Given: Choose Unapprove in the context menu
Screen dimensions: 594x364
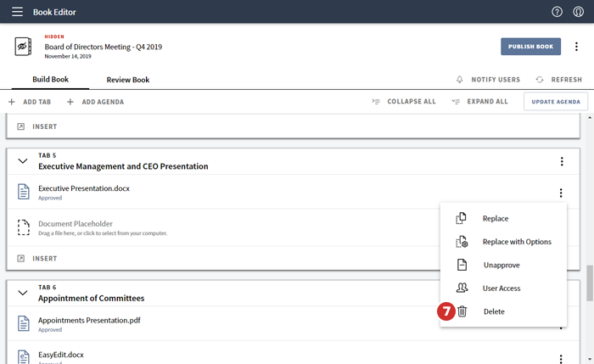Looking at the screenshot, I should click(x=501, y=265).
